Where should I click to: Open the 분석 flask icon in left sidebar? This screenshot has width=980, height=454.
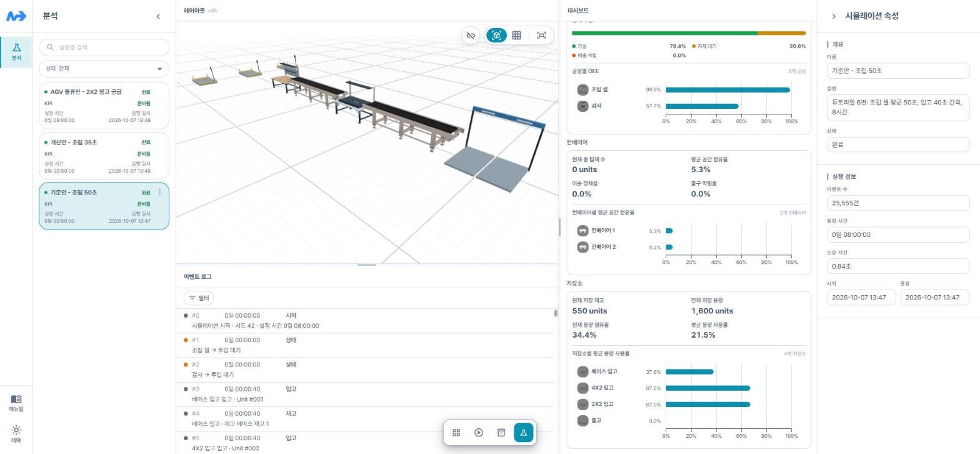pyautogui.click(x=16, y=52)
